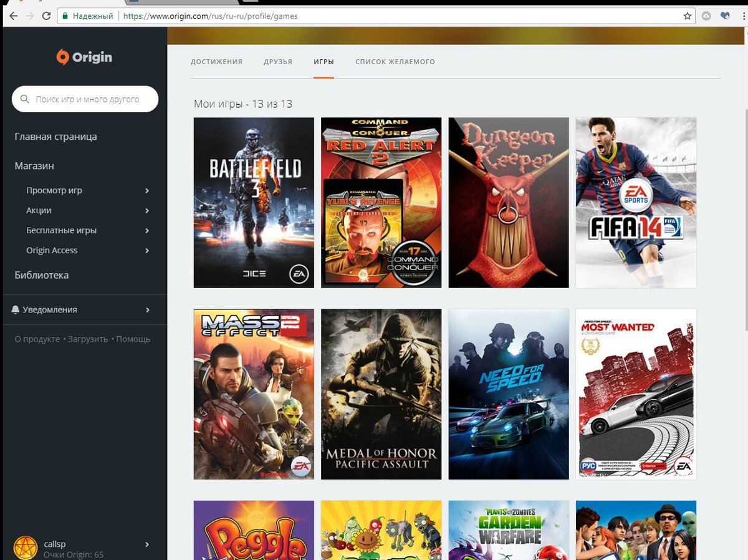
Task: Click the Очки Origin: 65 text
Action: pos(74,554)
